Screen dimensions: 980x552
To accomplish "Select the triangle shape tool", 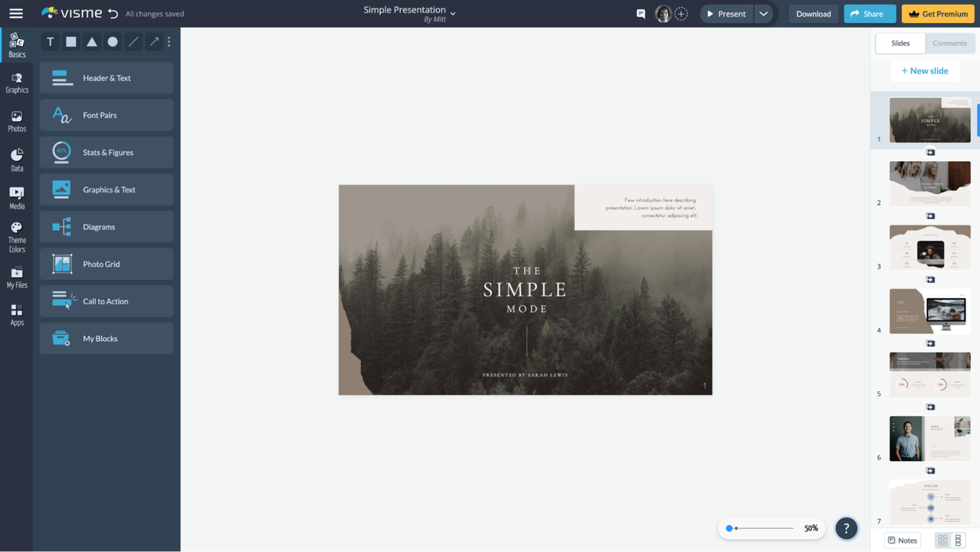I will click(x=92, y=42).
